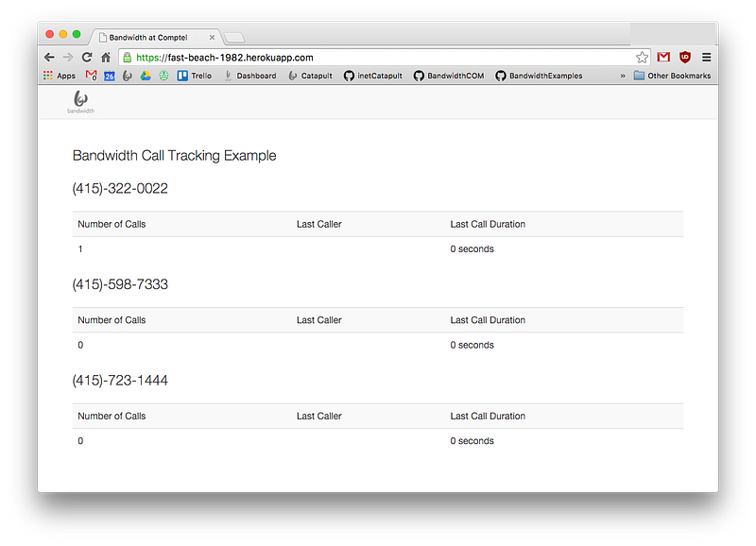Open the Other Bookmarks folder
This screenshot has height=546, width=756.
(x=672, y=76)
